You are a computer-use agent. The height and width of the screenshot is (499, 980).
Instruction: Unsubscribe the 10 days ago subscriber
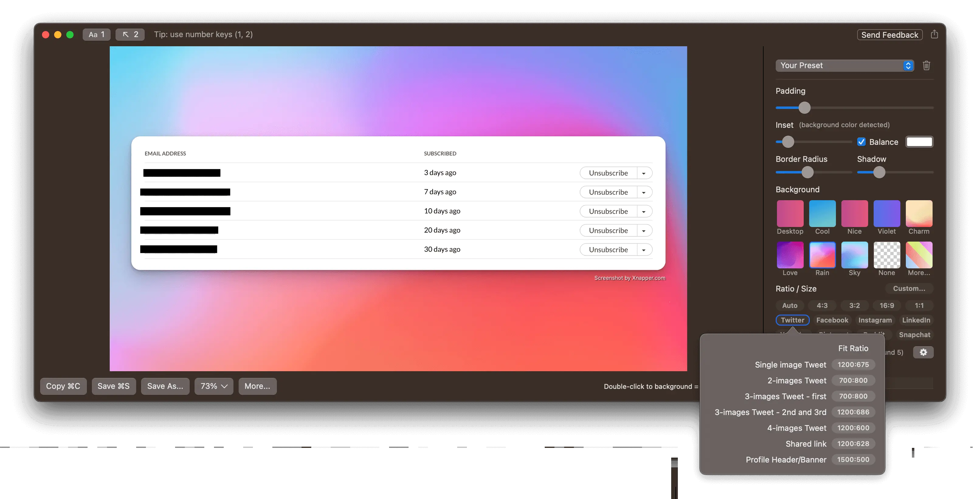click(x=608, y=211)
